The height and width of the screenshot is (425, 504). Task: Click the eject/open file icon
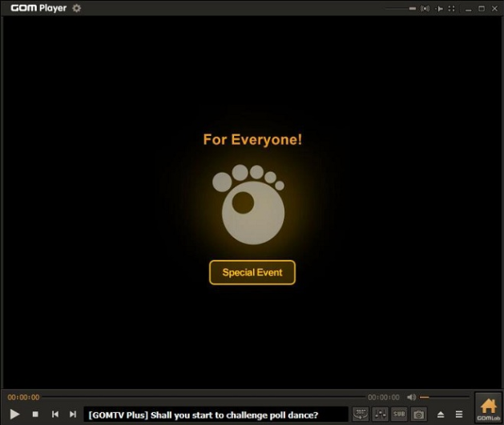(441, 414)
